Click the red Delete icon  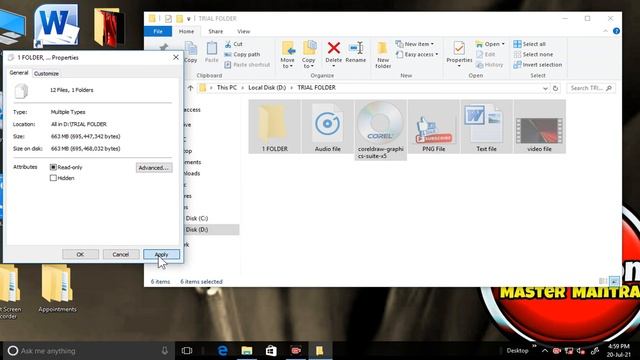[333, 48]
